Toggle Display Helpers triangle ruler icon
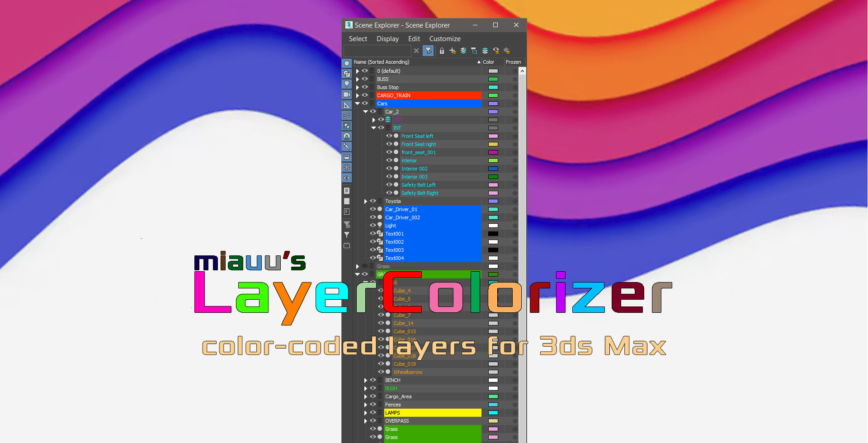Viewport: 868px width, 443px height. (x=347, y=105)
